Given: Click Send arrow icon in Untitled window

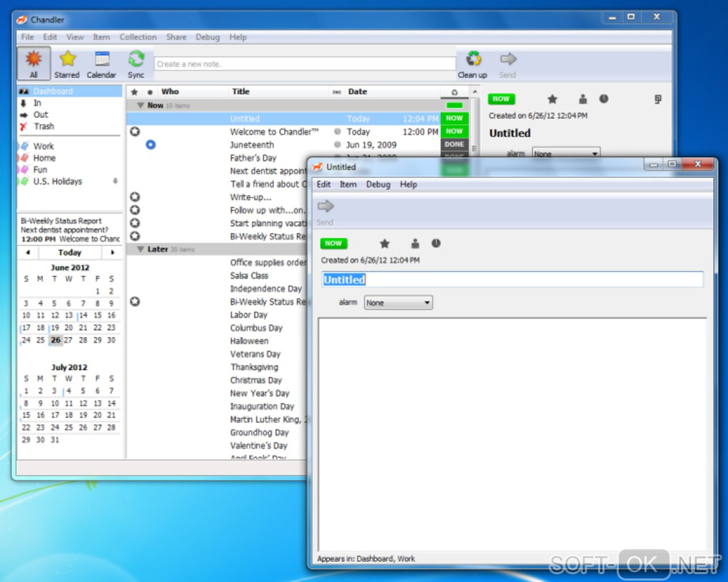Looking at the screenshot, I should click(x=325, y=206).
